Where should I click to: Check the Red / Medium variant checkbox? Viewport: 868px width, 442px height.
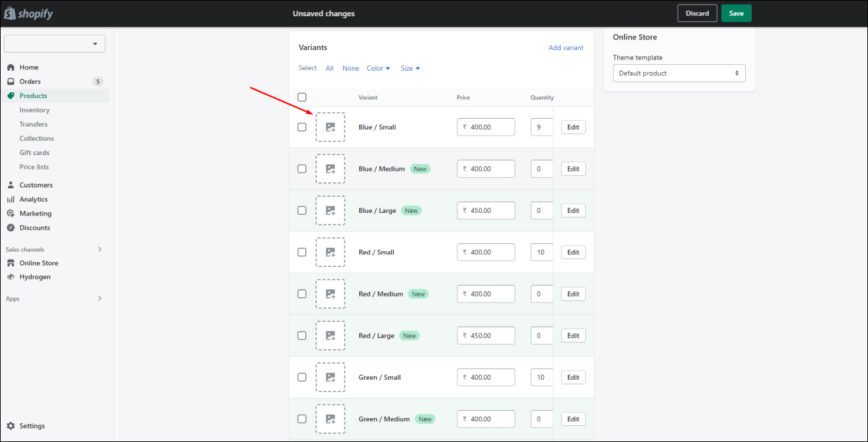pos(302,294)
